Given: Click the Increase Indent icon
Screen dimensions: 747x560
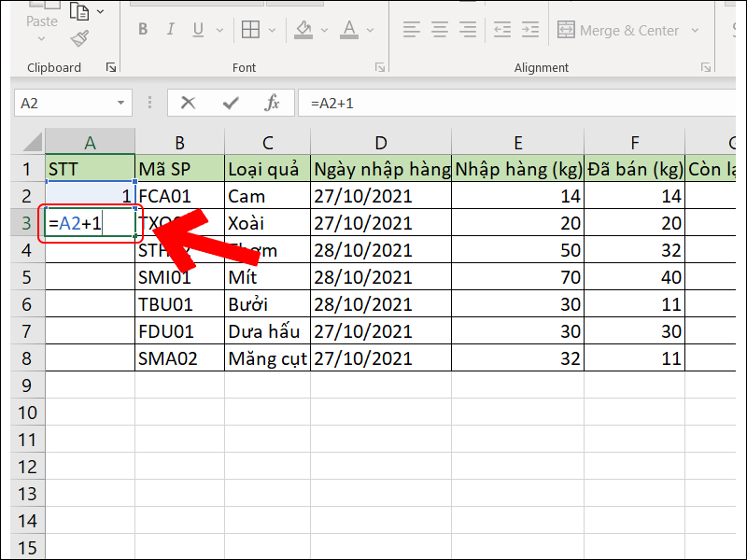Looking at the screenshot, I should click(529, 29).
